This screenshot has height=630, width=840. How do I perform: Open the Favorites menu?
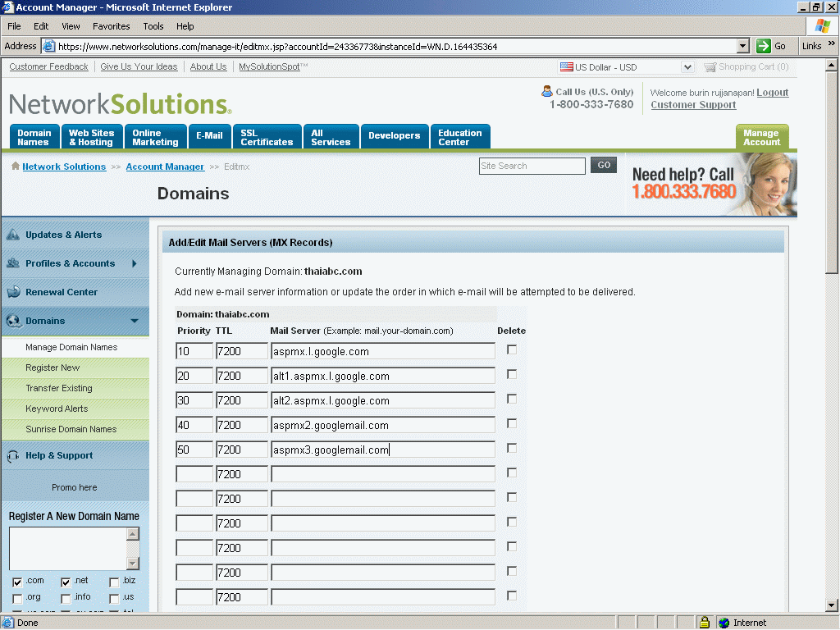[111, 26]
